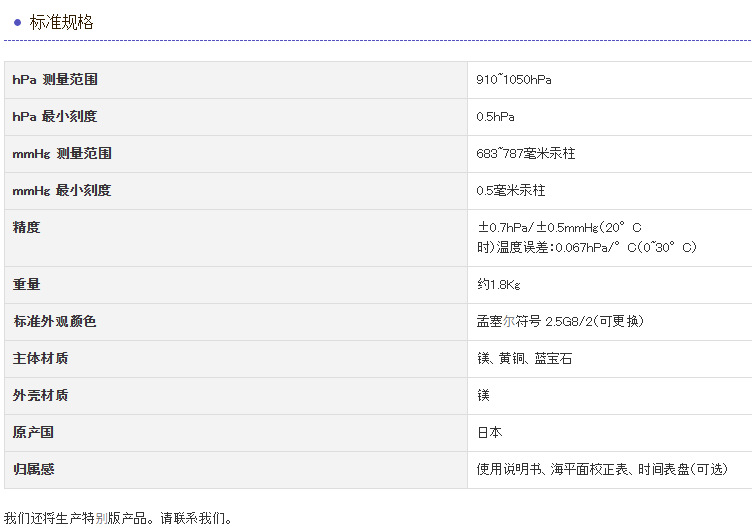
Task: Select the hPa 测量范围 row label
Action: pos(55,79)
